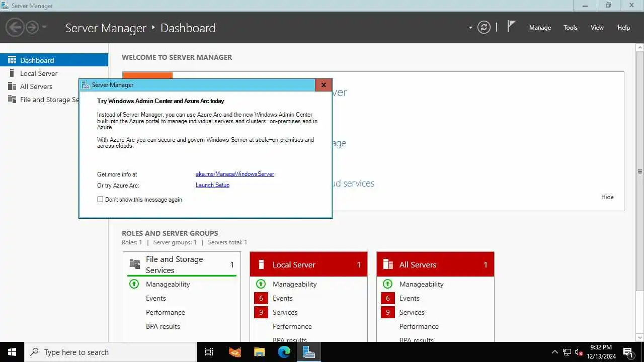The width and height of the screenshot is (644, 362).
Task: Open BPA results in File and Storage tile
Action: pyautogui.click(x=163, y=326)
